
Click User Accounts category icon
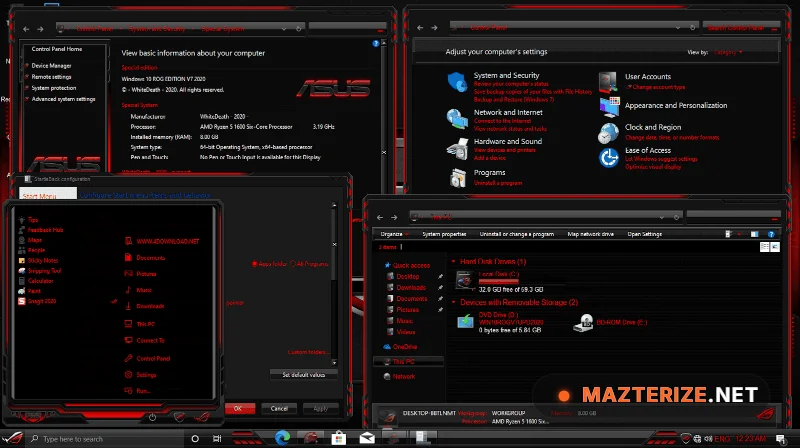coord(608,82)
